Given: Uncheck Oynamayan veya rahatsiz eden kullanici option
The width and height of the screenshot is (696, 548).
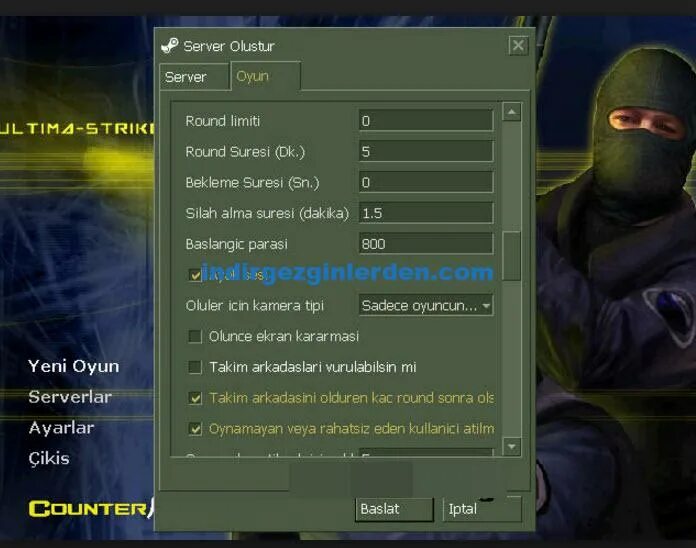Looking at the screenshot, I should pyautogui.click(x=195, y=429).
